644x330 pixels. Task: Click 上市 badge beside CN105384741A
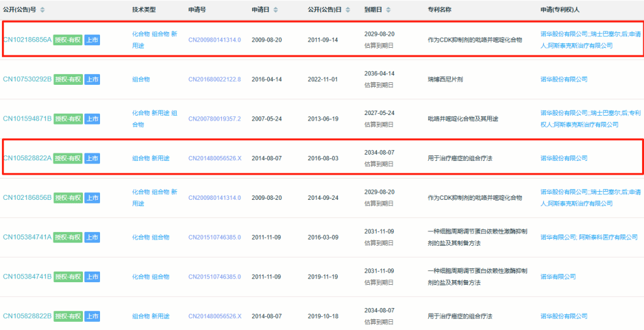click(x=92, y=237)
